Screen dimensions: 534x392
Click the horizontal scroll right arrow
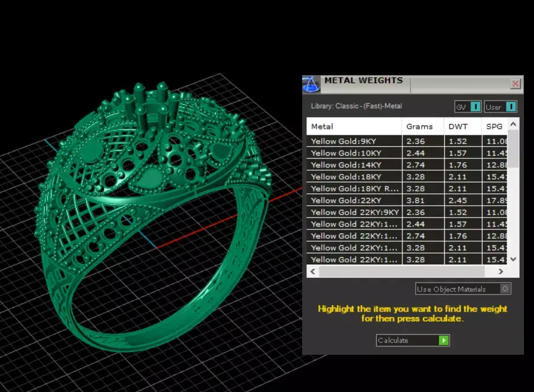501,271
